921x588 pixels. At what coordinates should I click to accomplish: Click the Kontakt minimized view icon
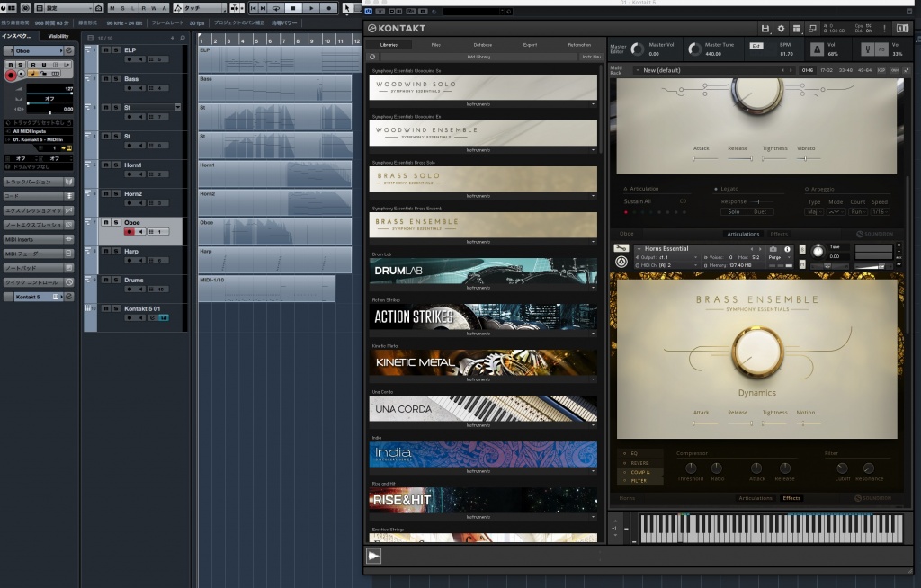tap(812, 28)
